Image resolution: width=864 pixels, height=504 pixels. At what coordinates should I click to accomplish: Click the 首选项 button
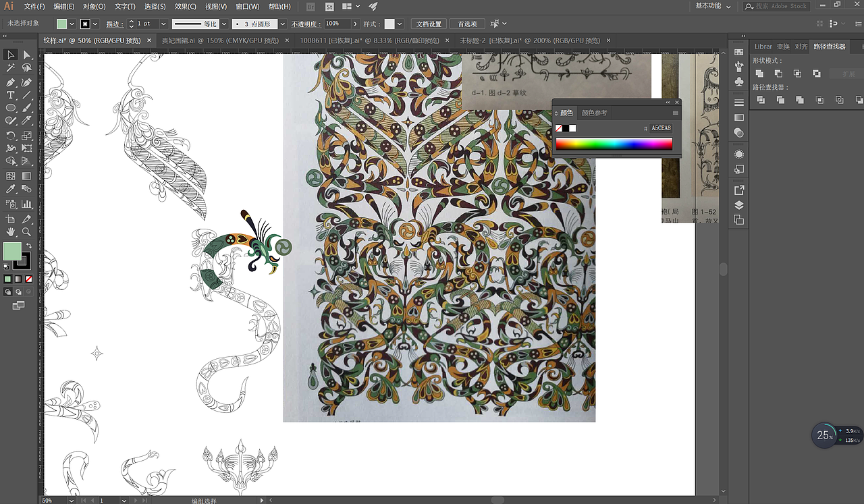(467, 24)
